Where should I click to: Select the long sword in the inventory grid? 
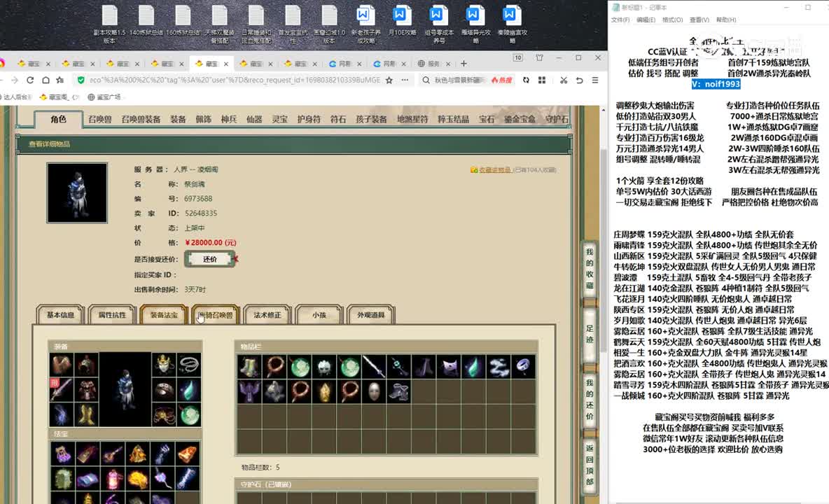[x=375, y=367]
